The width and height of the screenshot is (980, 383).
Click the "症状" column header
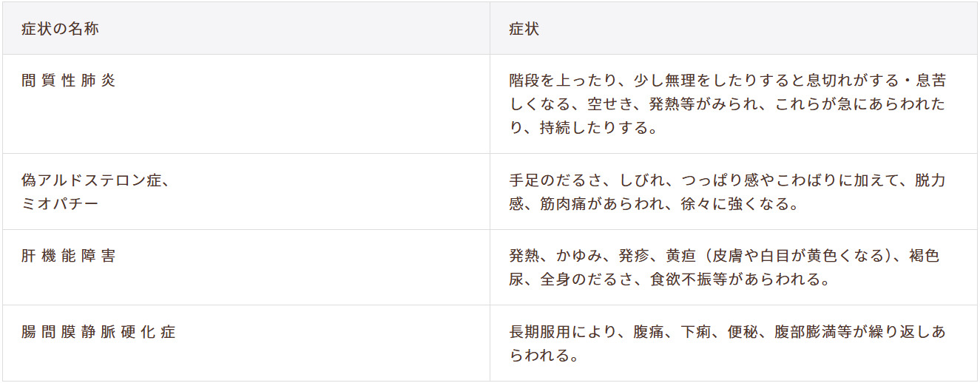pos(524,30)
